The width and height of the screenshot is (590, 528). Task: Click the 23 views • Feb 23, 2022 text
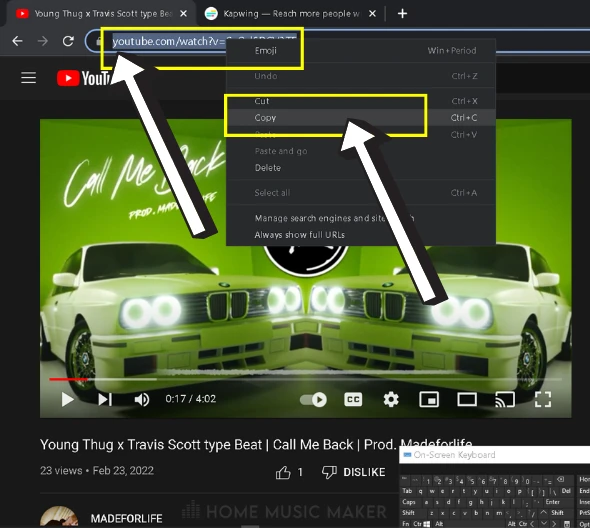click(97, 470)
